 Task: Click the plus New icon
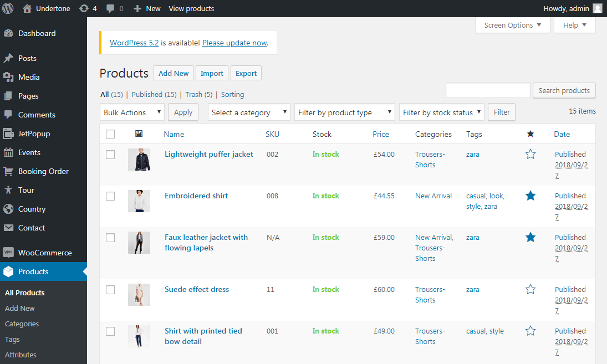[137, 8]
